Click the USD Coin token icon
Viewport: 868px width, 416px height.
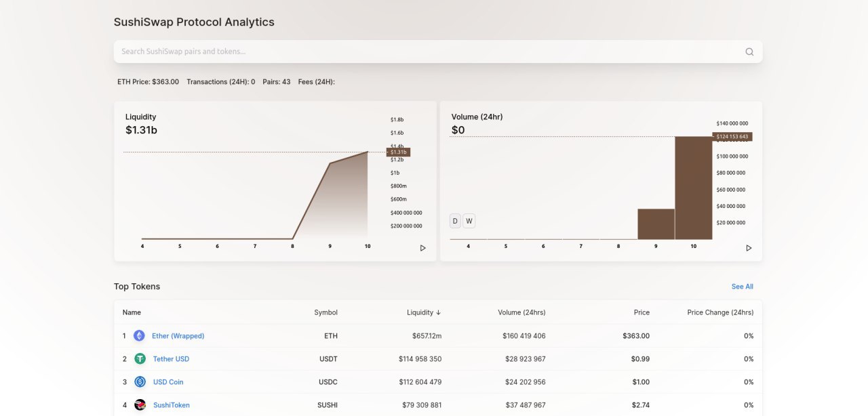[140, 381]
